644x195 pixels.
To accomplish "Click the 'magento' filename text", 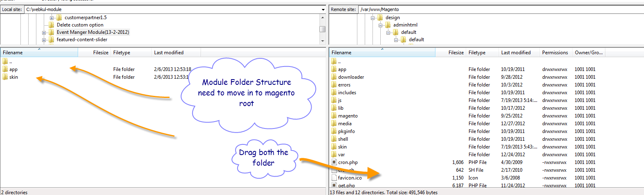I will [348, 116].
